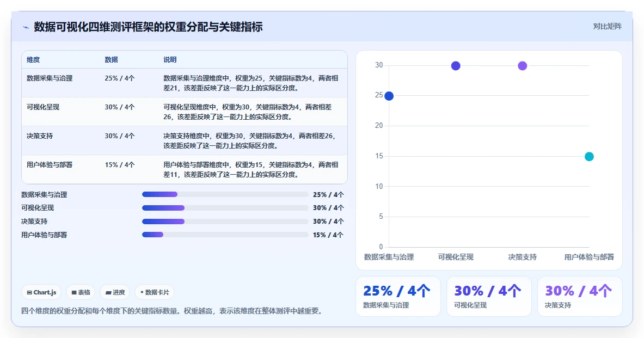Click the cyan 用户体验与部署 chart point
Screen dimensions: 644x338
pyautogui.click(x=589, y=156)
